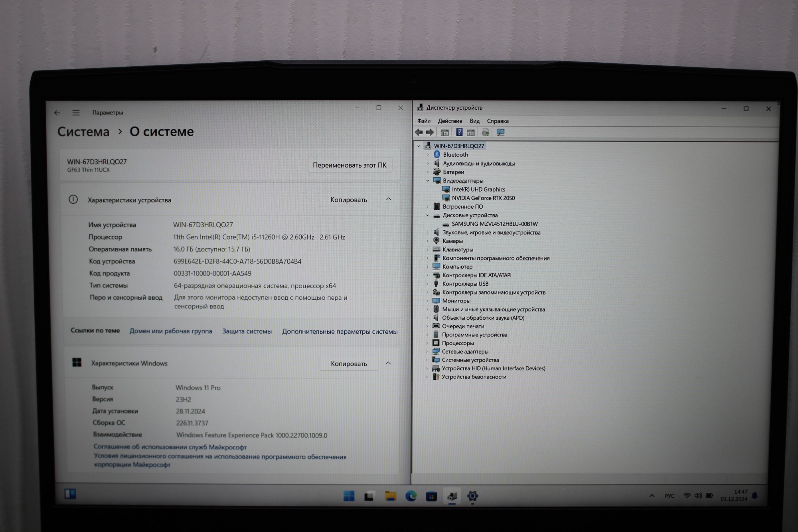798x532 pixels.
Task: Click the back arrow in Settings window
Action: click(x=57, y=113)
